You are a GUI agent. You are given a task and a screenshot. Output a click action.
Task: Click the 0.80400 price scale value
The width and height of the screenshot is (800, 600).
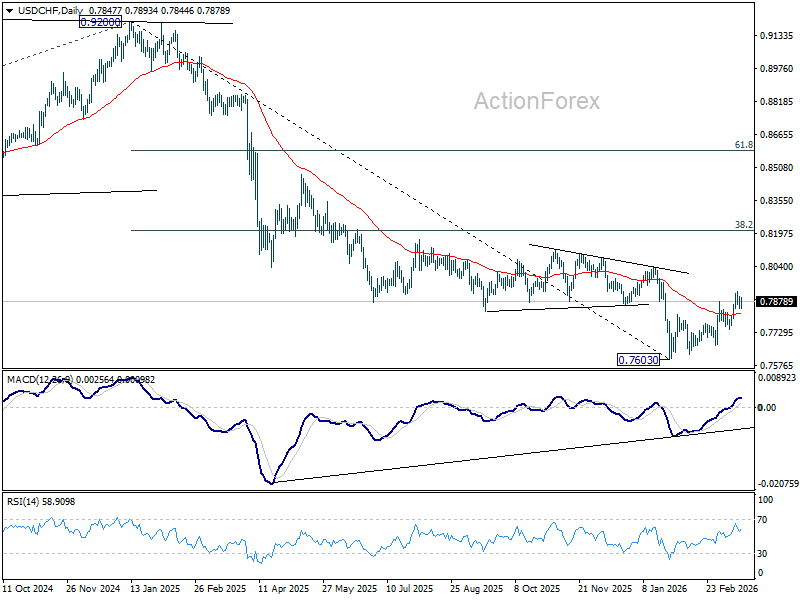[x=777, y=266]
